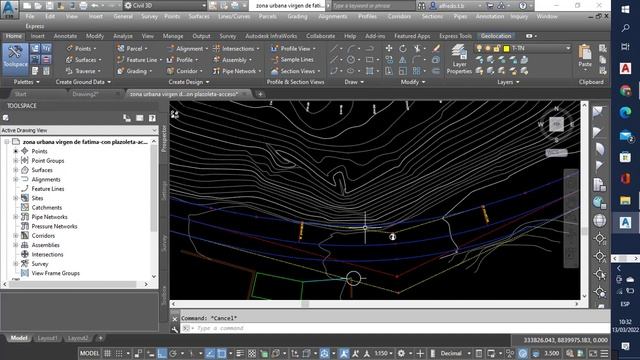Viewport: 640px width, 360px height.
Task: Click the yellow layer color swatch
Action: [x=506, y=48]
